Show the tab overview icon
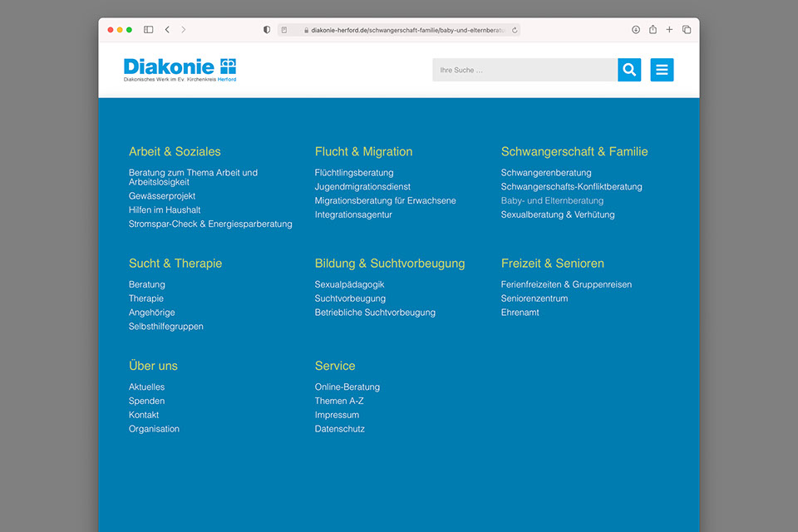Image resolution: width=798 pixels, height=532 pixels. 687,30
